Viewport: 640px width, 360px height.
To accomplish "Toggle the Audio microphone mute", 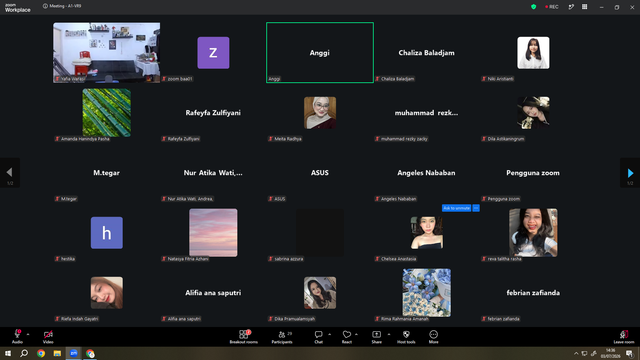I will pos(17,337).
